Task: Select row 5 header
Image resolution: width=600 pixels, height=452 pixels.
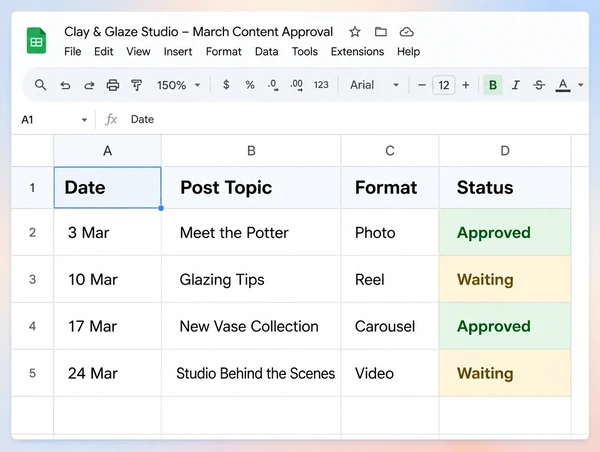Action: (33, 373)
